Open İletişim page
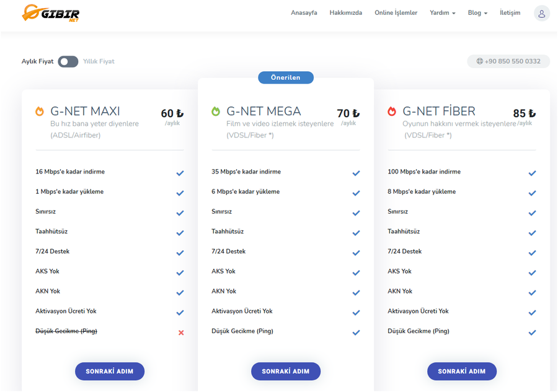Screen dimensions: 558x392 pos(510,13)
